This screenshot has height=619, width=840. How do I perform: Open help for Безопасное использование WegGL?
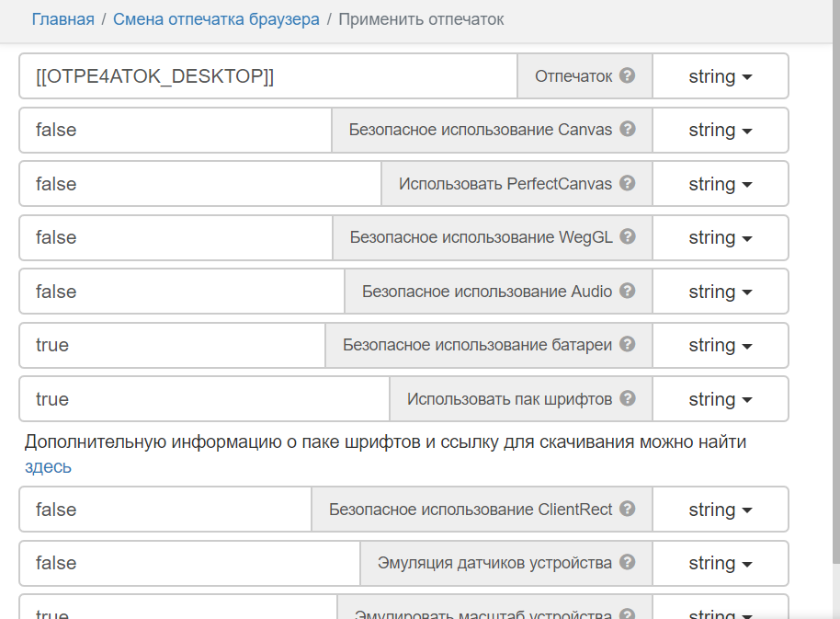click(629, 237)
